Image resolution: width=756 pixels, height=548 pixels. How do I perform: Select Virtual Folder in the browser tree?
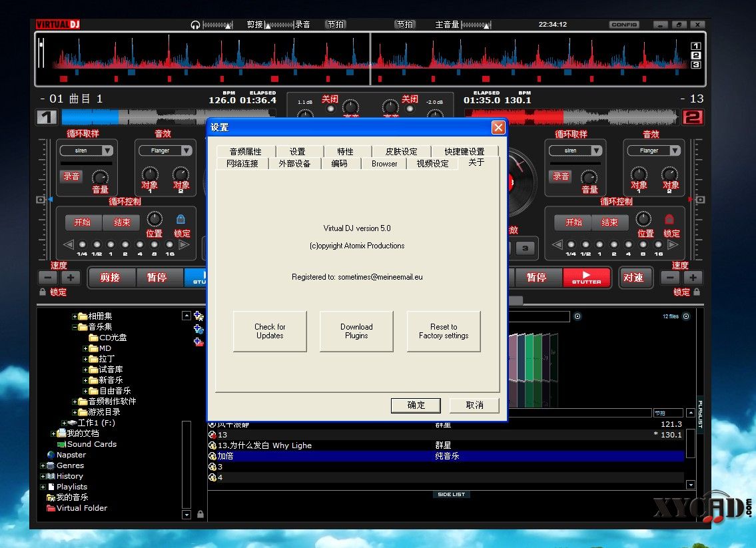tap(81, 508)
